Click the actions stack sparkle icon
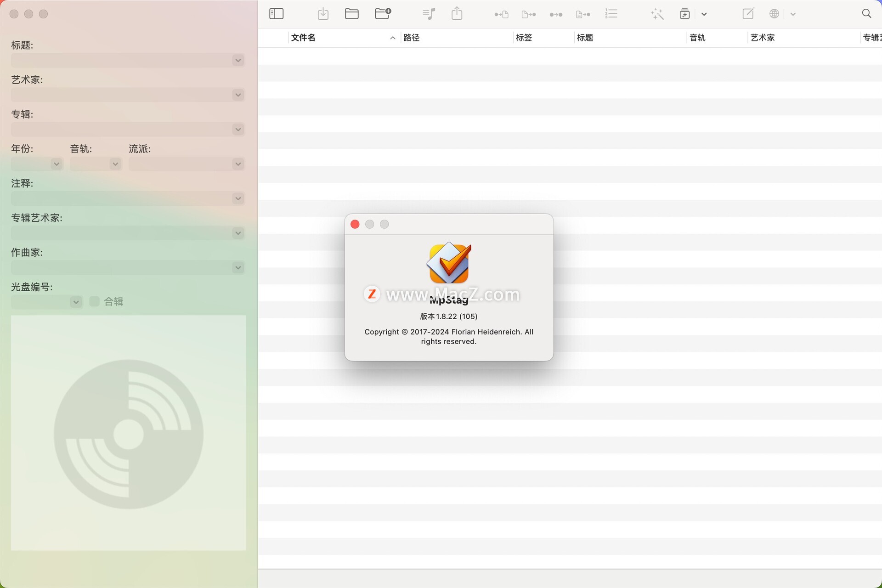Viewport: 882px width, 588px height. click(x=684, y=14)
